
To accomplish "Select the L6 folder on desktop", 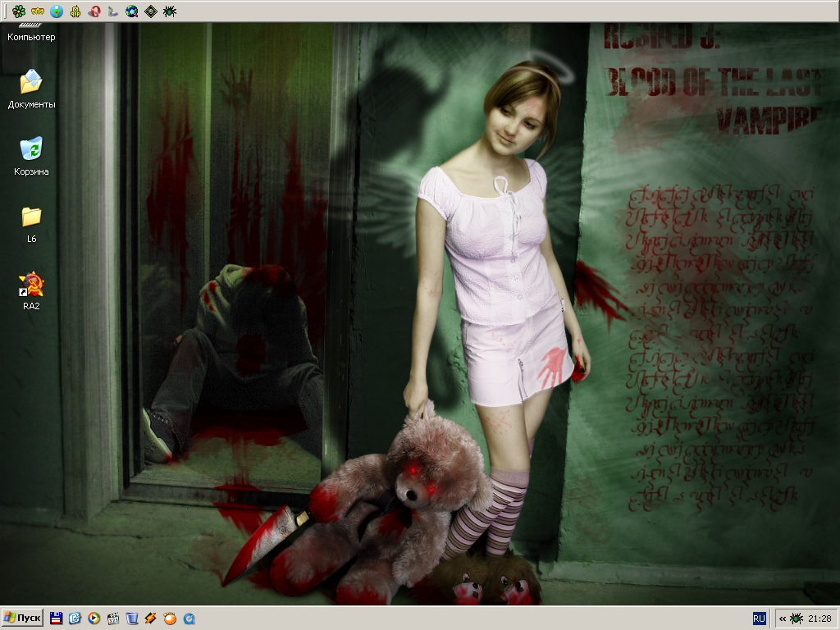I will pos(31,224).
